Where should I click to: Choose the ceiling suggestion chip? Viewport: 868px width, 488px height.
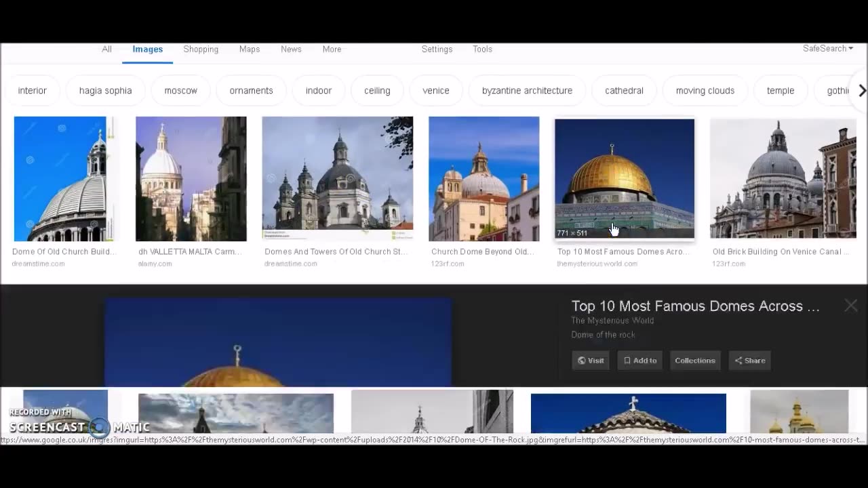[x=377, y=91]
